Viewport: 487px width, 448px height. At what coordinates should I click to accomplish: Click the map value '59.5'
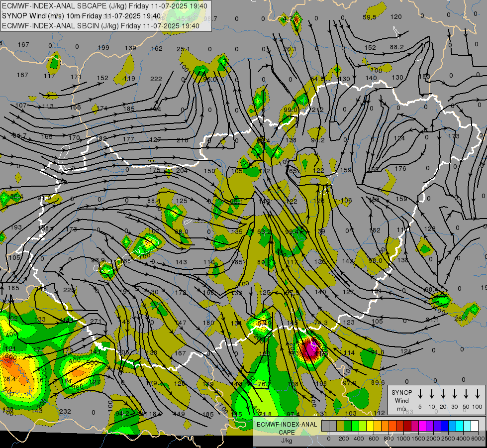pyautogui.click(x=370, y=17)
